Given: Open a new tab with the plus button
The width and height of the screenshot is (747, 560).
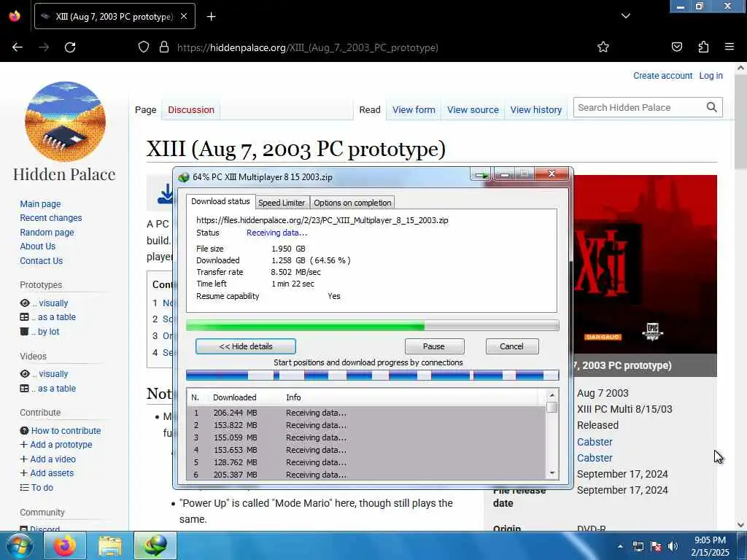Looking at the screenshot, I should 211,17.
